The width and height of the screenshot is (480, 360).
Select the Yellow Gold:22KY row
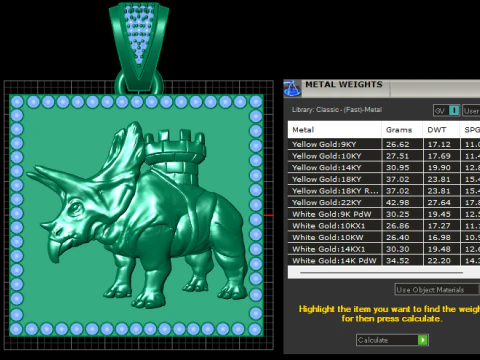pos(384,203)
